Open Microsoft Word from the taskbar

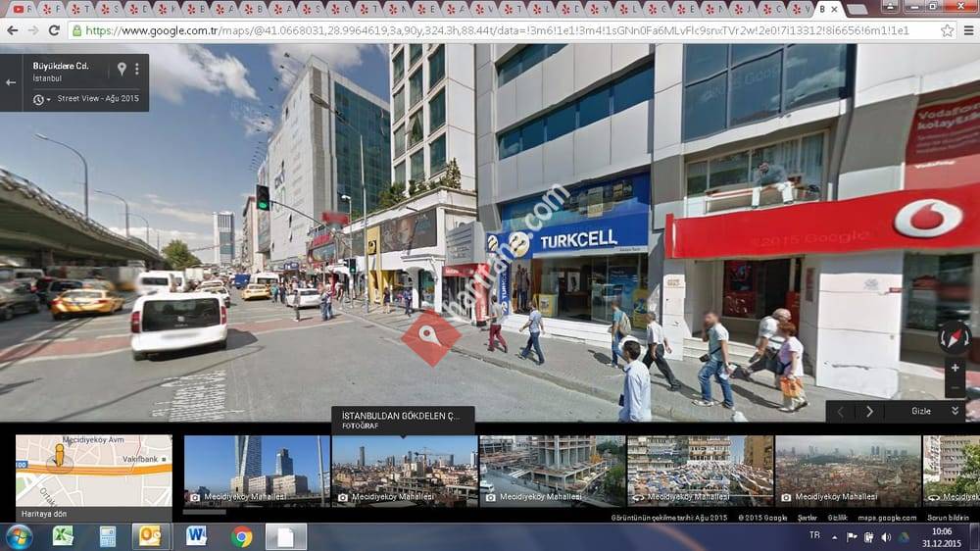196,536
